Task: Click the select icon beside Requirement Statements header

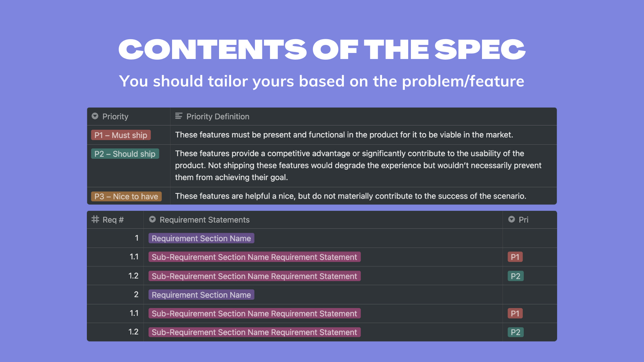Action: 153,220
